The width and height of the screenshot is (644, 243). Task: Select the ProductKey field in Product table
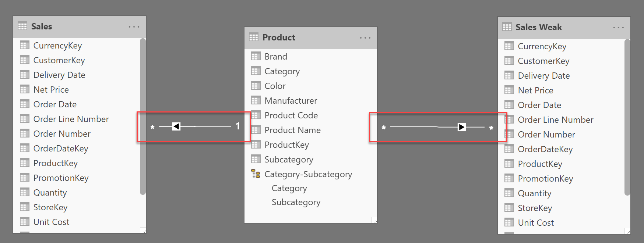[286, 145]
